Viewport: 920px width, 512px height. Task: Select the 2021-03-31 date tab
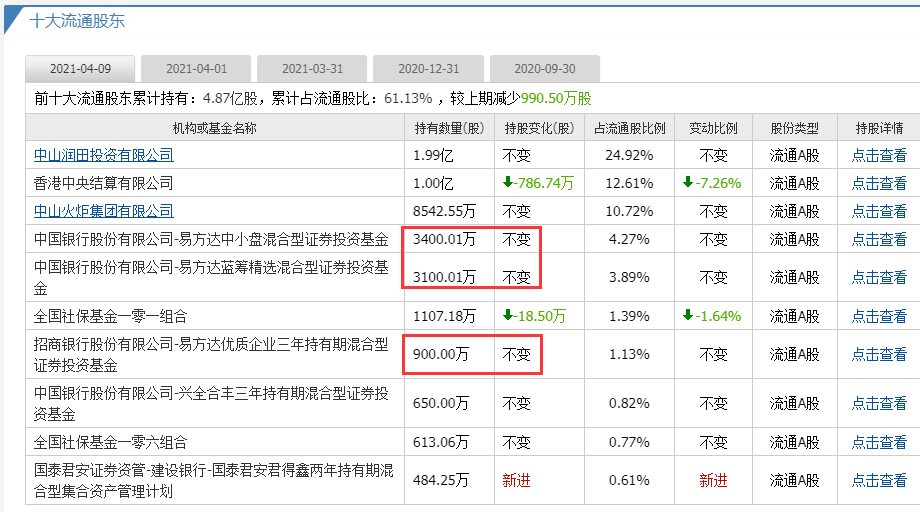click(x=312, y=69)
